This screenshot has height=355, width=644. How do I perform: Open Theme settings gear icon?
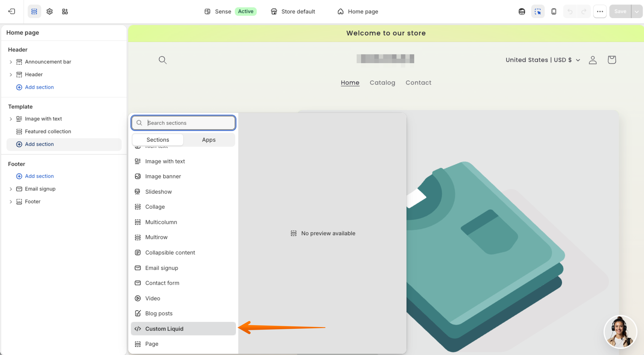click(x=50, y=11)
